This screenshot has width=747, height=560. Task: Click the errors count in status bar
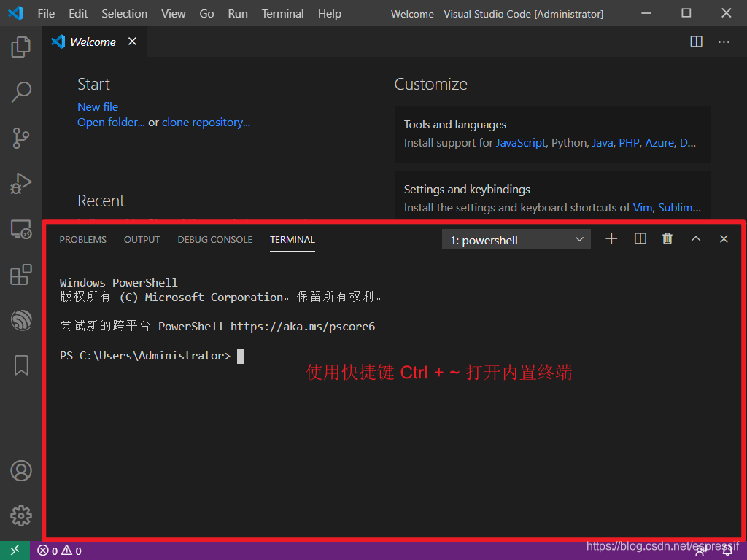47,551
